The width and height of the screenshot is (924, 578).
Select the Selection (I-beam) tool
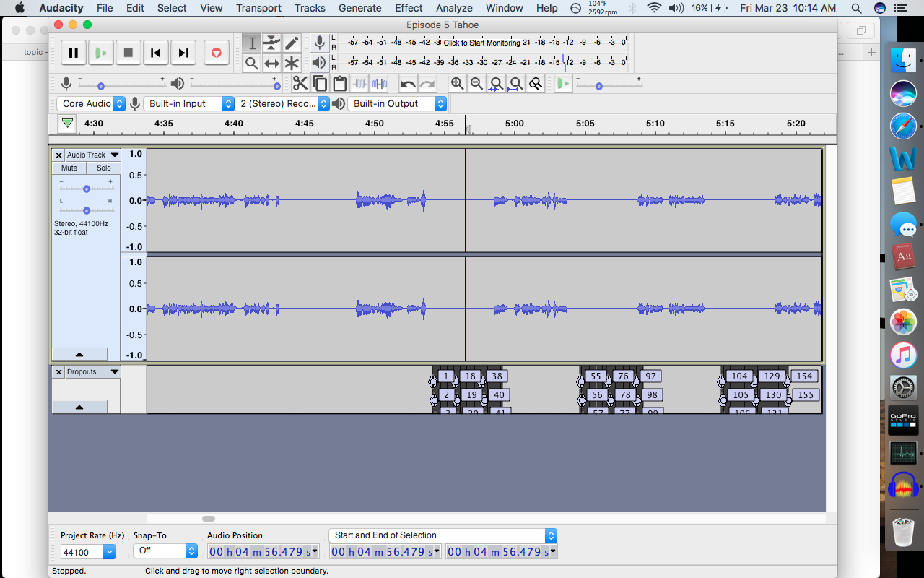point(251,43)
